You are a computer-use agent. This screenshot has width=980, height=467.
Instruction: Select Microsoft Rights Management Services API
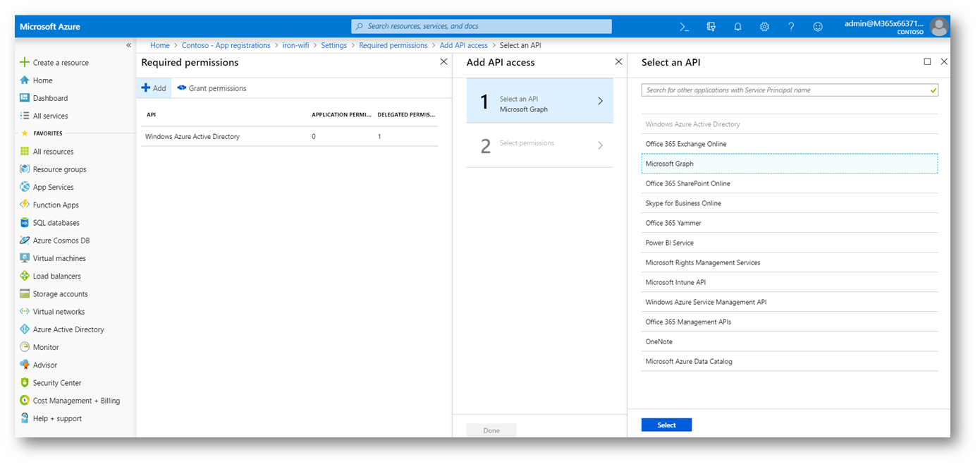point(790,262)
